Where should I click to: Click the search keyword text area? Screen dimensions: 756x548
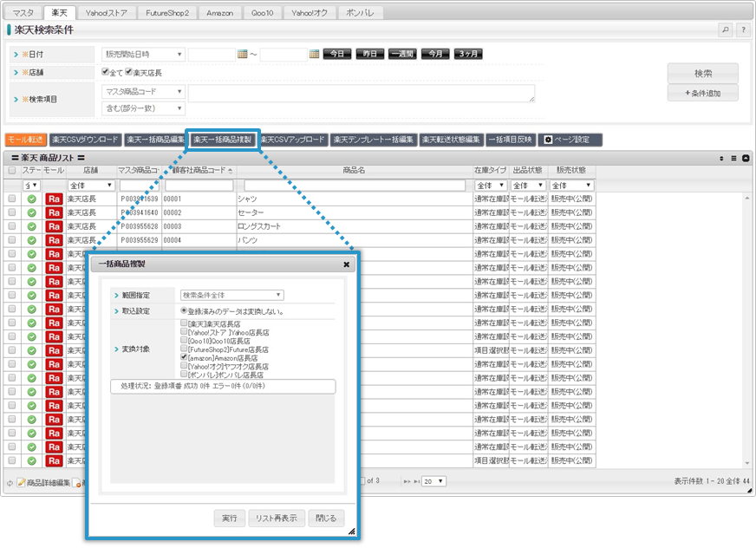(362, 93)
